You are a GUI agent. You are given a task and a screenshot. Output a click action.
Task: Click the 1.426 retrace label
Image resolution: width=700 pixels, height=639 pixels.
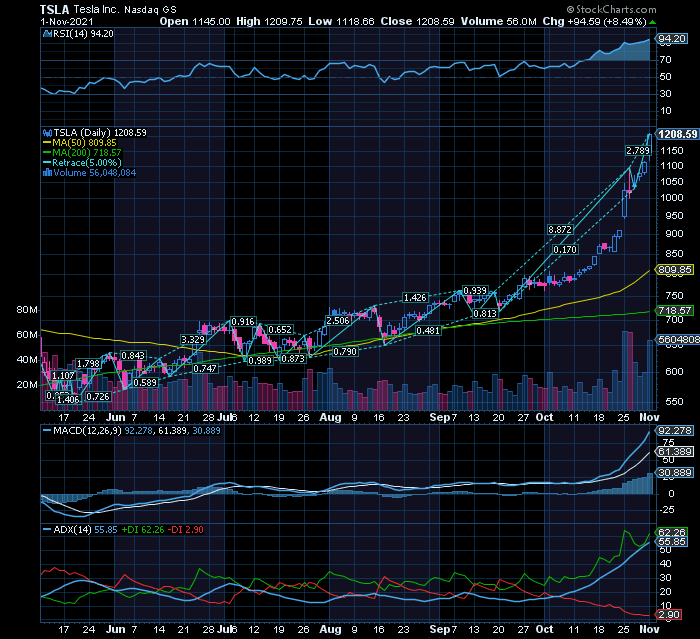[x=415, y=297]
